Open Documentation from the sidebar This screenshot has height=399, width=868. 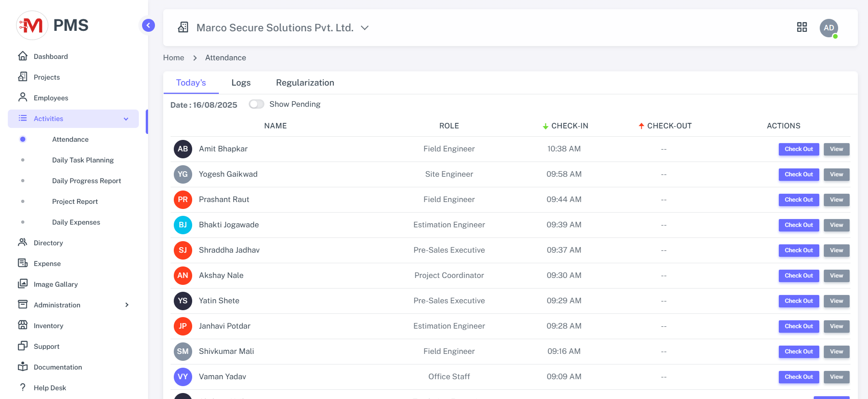click(x=57, y=367)
